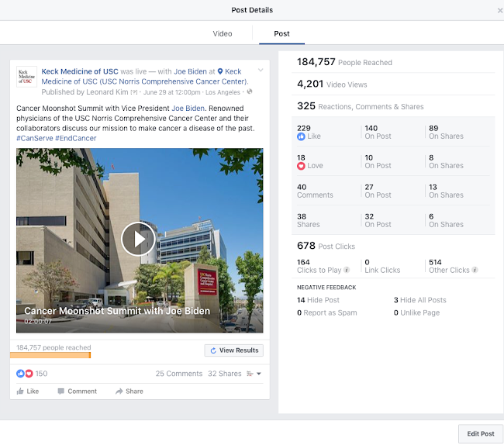
Task: Switch to the Video tab
Action: (x=222, y=34)
